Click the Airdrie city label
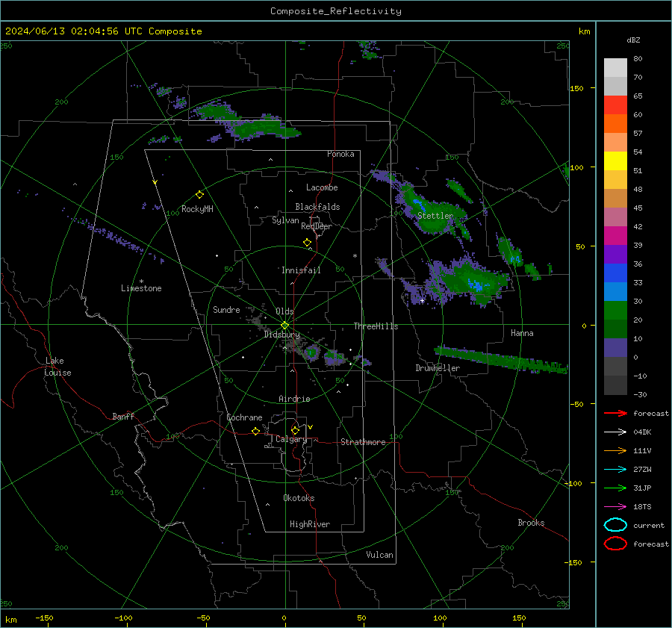Viewport: 672px width, 628px height. [x=294, y=399]
